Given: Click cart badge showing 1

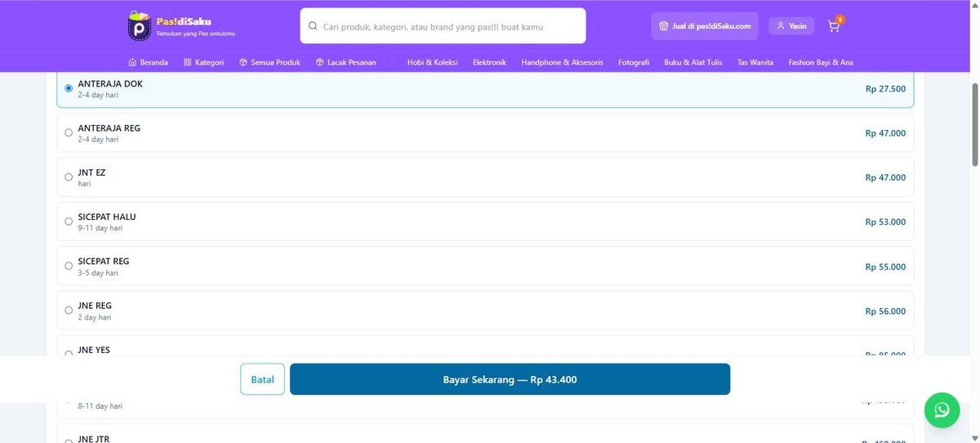Looking at the screenshot, I should 840,19.
